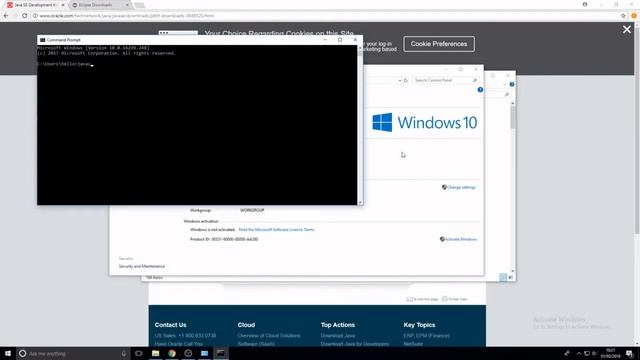This screenshot has width=640, height=360.
Task: Click the Printer View link
Action: click(454, 299)
